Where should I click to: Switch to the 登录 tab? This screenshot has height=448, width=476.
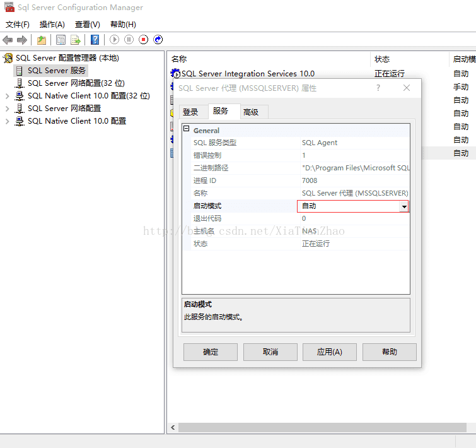coord(194,112)
